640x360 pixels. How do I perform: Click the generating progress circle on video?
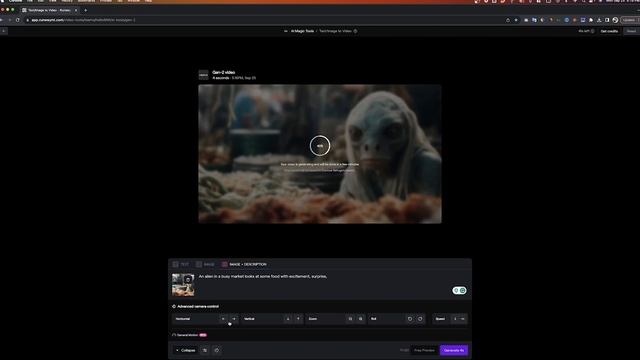pyautogui.click(x=320, y=145)
